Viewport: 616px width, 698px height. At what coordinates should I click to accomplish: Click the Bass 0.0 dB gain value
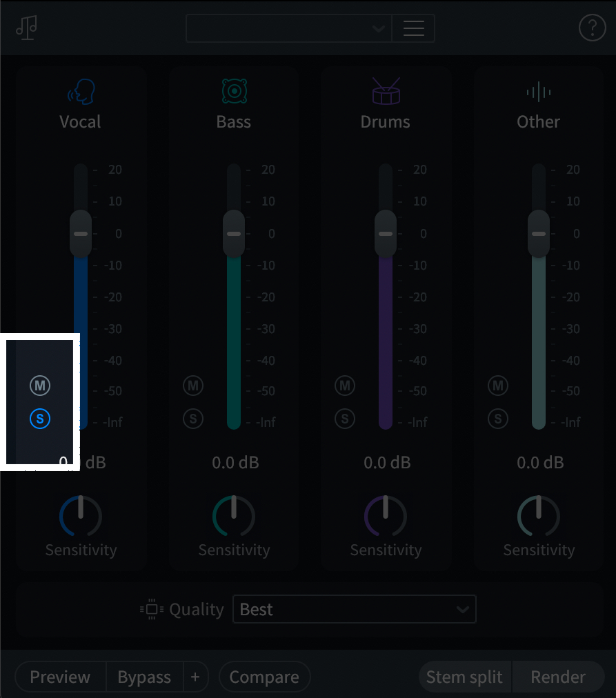tap(235, 463)
